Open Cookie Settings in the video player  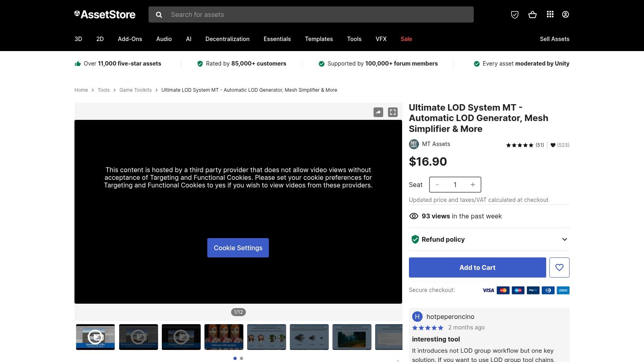pos(238,248)
